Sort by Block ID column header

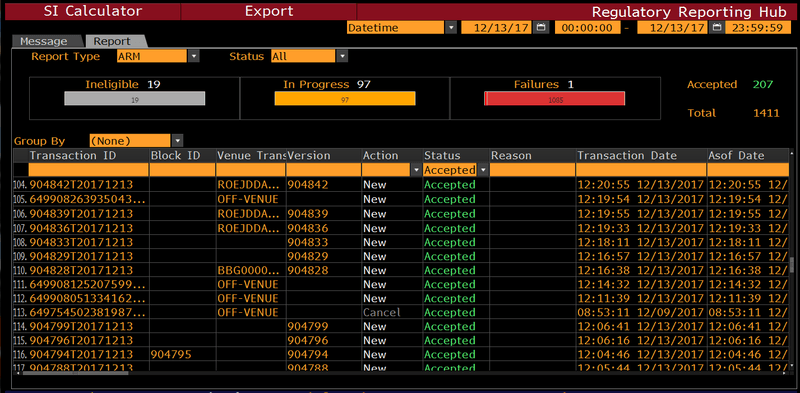point(183,156)
